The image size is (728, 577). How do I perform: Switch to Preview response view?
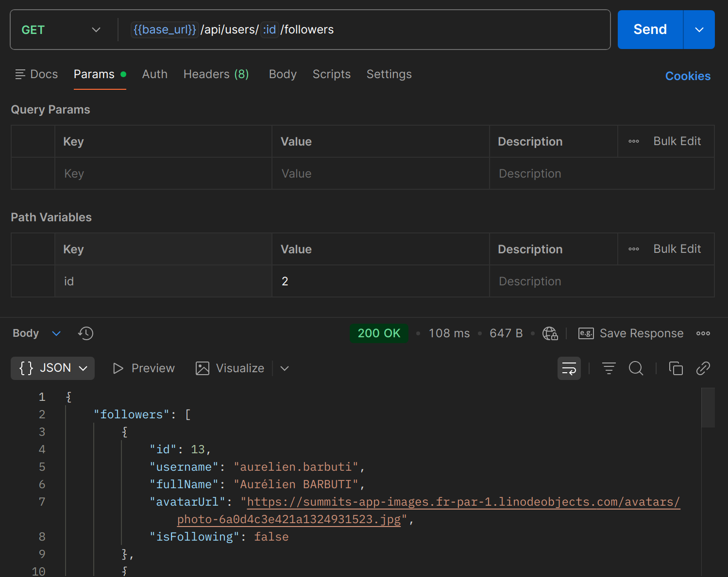click(x=144, y=368)
